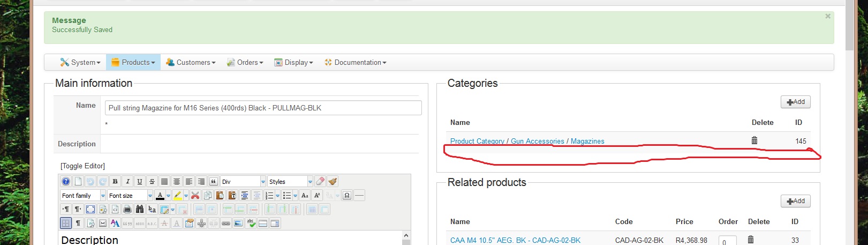Set right-to-left text direction

[78, 209]
